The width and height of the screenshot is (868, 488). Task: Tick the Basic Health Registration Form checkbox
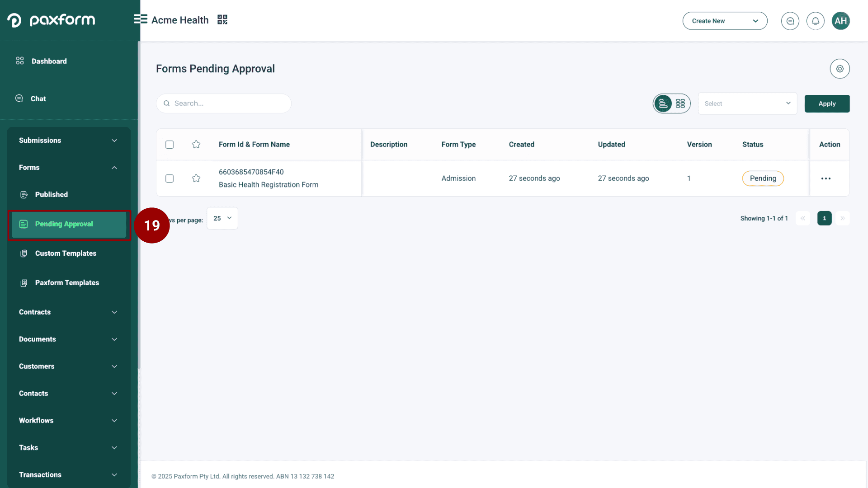170,178
